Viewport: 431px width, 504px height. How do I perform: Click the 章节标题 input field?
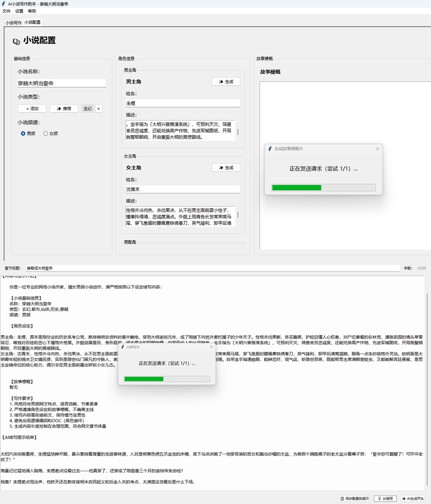[x=213, y=268]
